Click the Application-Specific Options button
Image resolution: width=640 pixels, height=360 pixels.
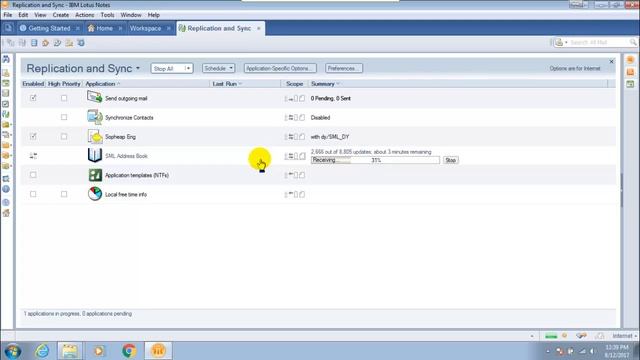[x=280, y=68]
